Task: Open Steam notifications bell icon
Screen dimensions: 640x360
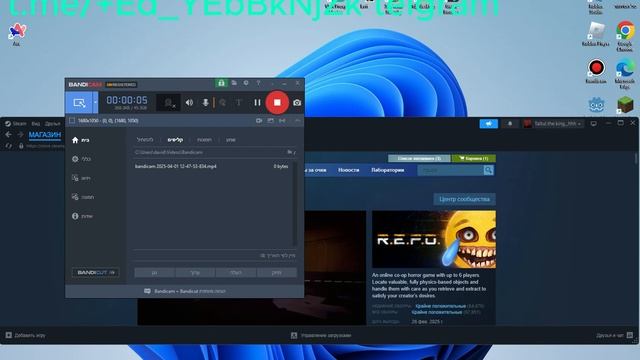Action: [510, 124]
